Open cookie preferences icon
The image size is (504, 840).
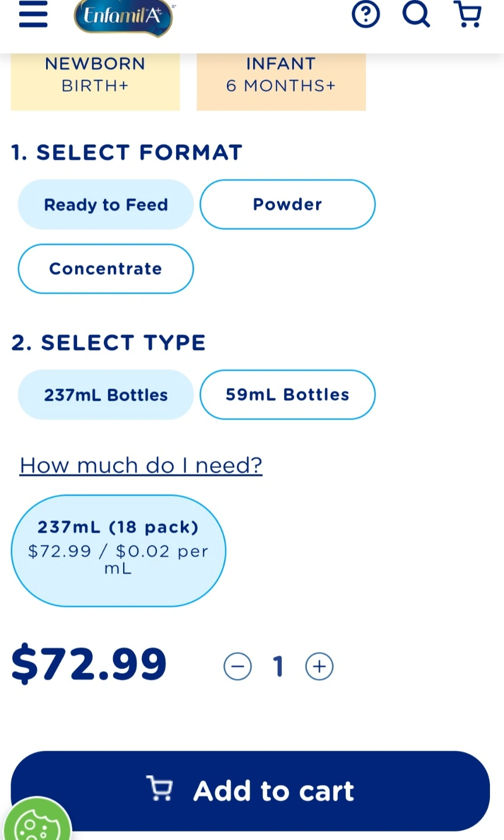click(36, 824)
